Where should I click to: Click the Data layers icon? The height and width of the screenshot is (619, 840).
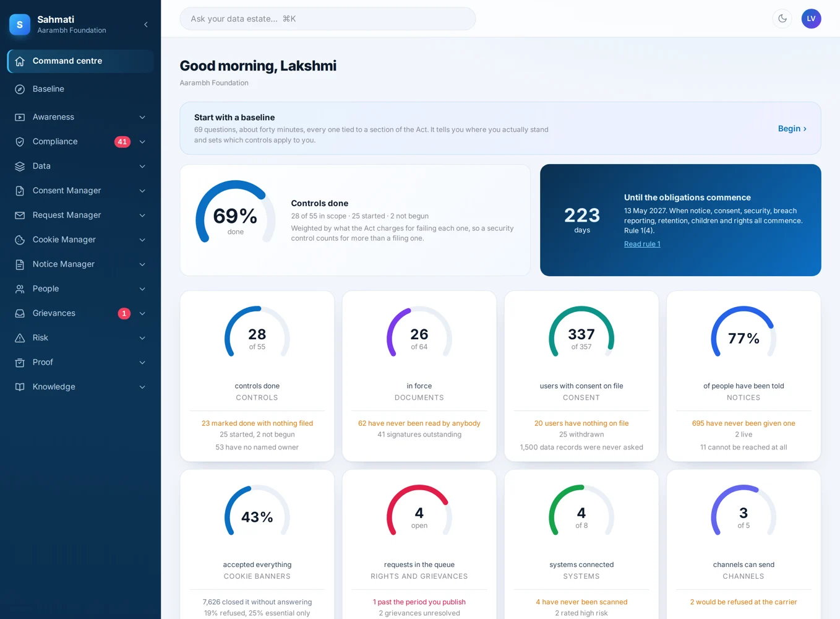(x=20, y=166)
